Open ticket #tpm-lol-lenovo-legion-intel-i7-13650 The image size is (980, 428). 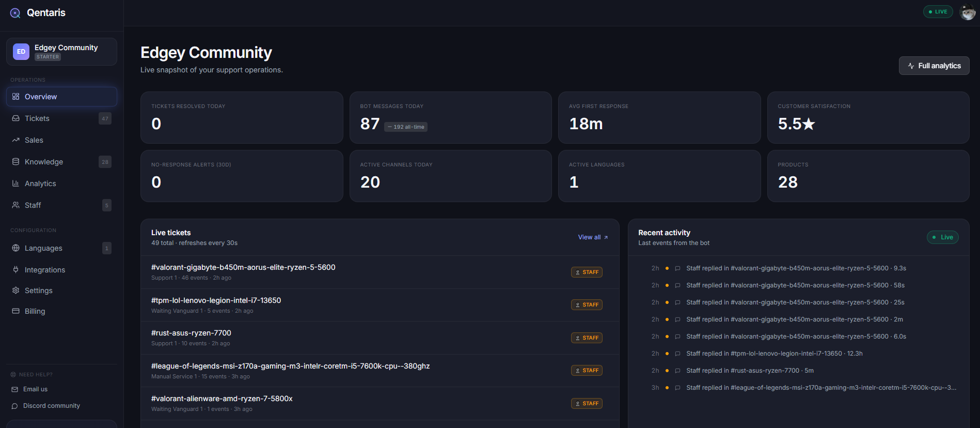(216, 300)
